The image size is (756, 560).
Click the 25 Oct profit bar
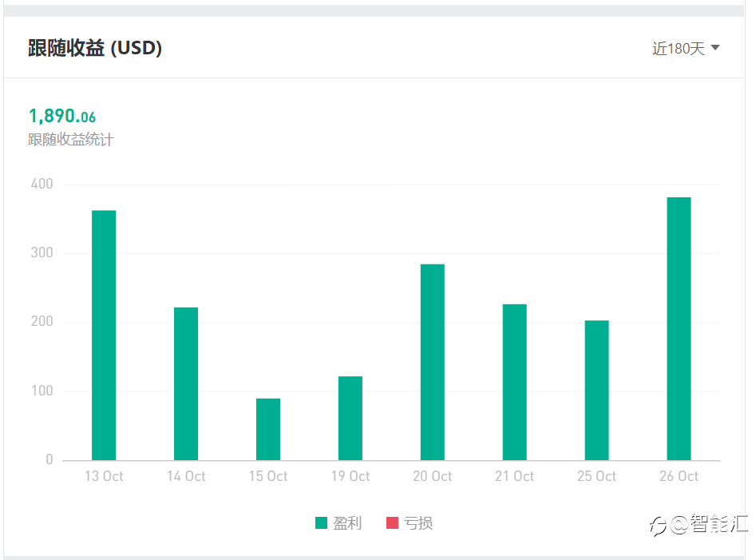pyautogui.click(x=597, y=390)
